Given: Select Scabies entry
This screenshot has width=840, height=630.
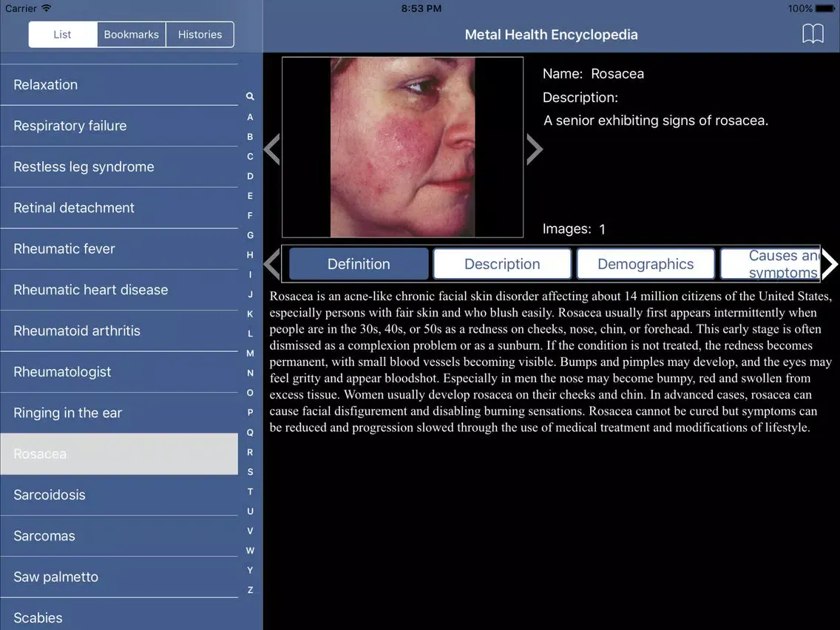Looking at the screenshot, I should point(119,614).
